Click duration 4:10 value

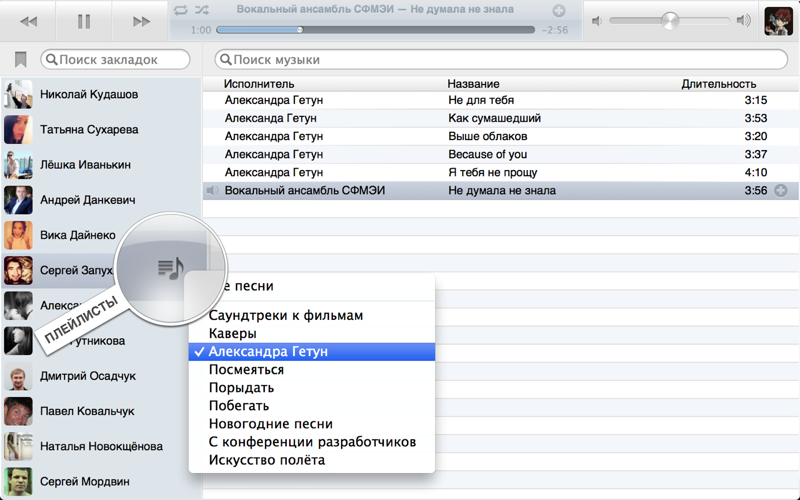[x=756, y=172]
